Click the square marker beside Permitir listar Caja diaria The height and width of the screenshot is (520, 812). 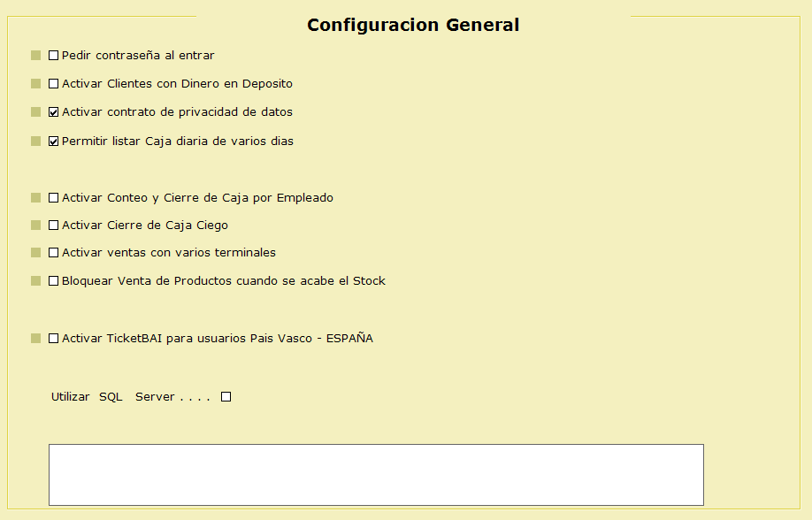coord(36,141)
